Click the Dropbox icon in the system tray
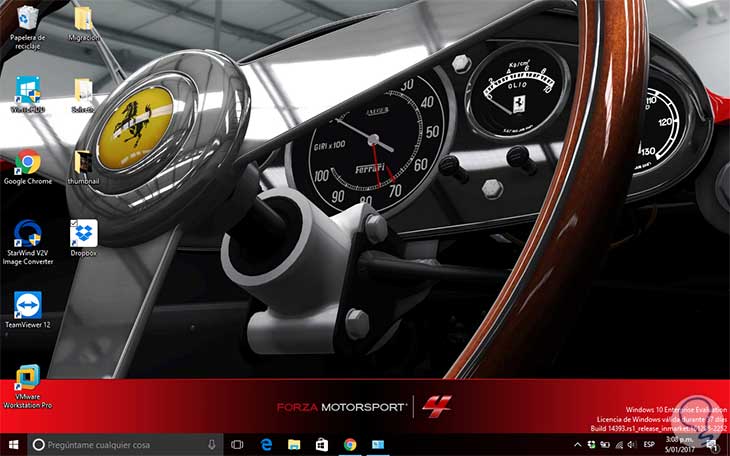The width and height of the screenshot is (730, 456). (x=592, y=445)
